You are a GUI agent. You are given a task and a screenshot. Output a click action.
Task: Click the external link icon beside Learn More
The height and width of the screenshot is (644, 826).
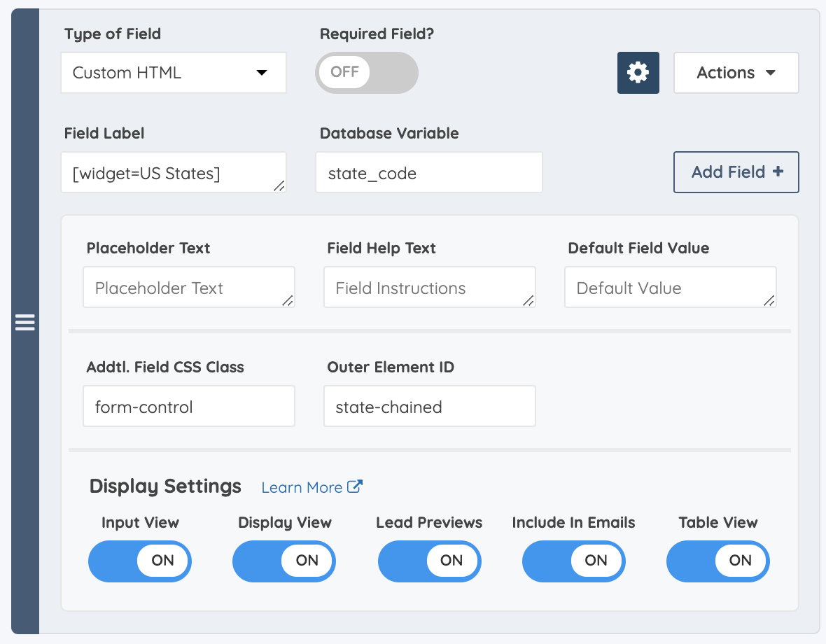pyautogui.click(x=355, y=486)
